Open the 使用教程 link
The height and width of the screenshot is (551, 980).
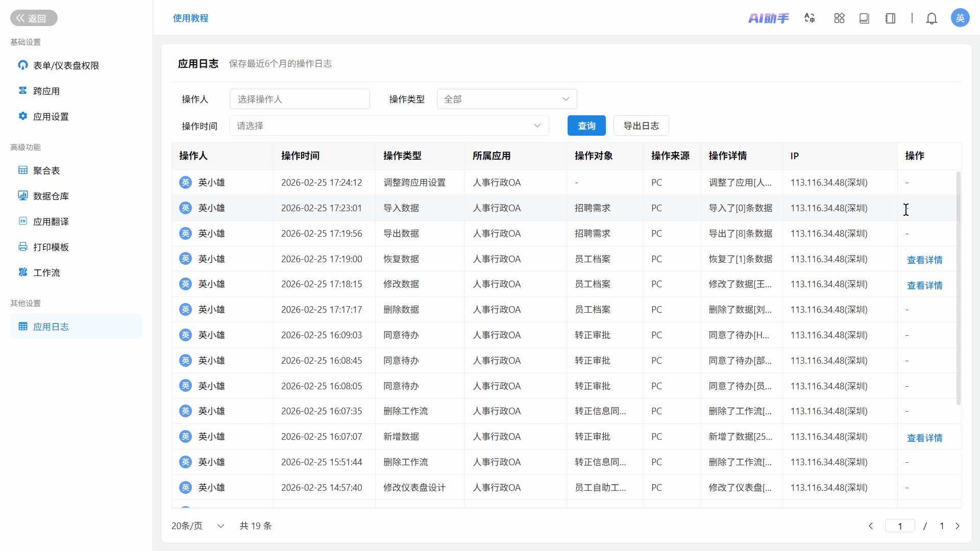pos(190,18)
